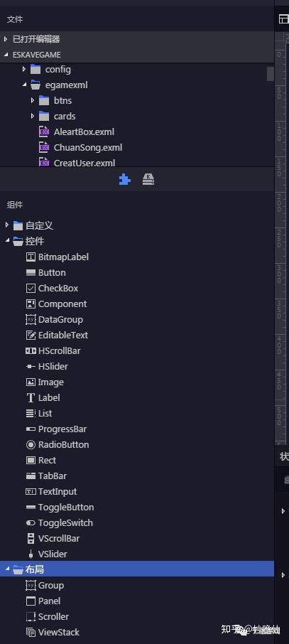This screenshot has width=289, height=644.
Task: Expand the btns folder
Action: (x=33, y=100)
